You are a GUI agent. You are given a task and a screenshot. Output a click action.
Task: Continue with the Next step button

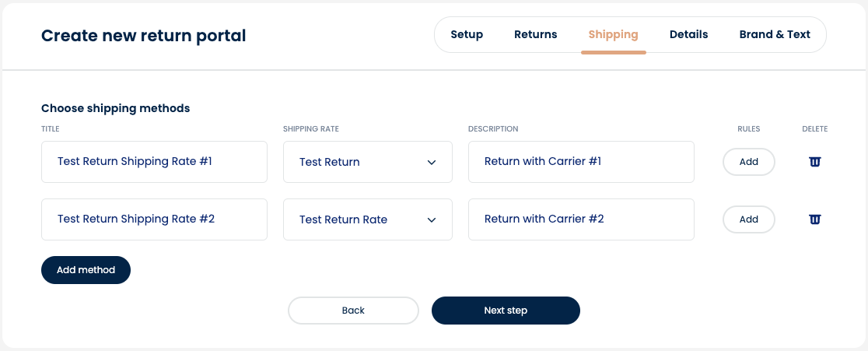[506, 311]
